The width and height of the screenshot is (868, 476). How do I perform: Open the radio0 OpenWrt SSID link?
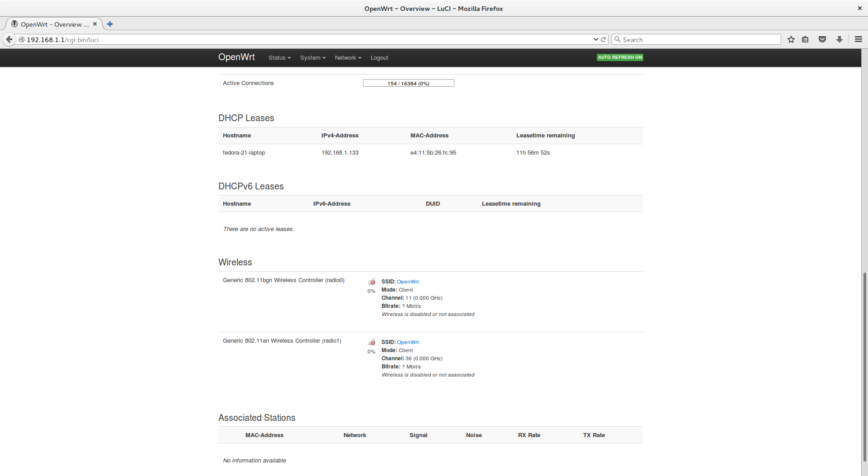pyautogui.click(x=408, y=282)
